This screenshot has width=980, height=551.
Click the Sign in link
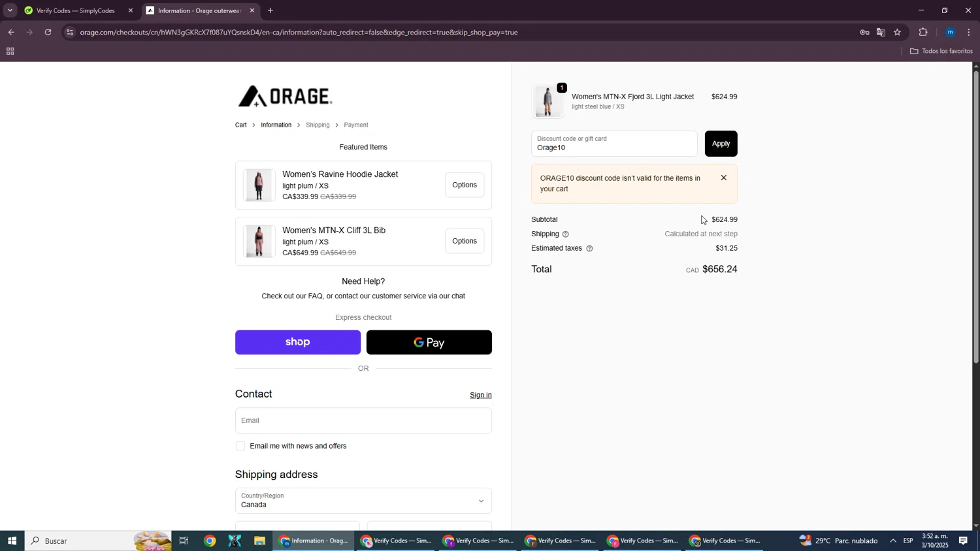click(x=481, y=395)
